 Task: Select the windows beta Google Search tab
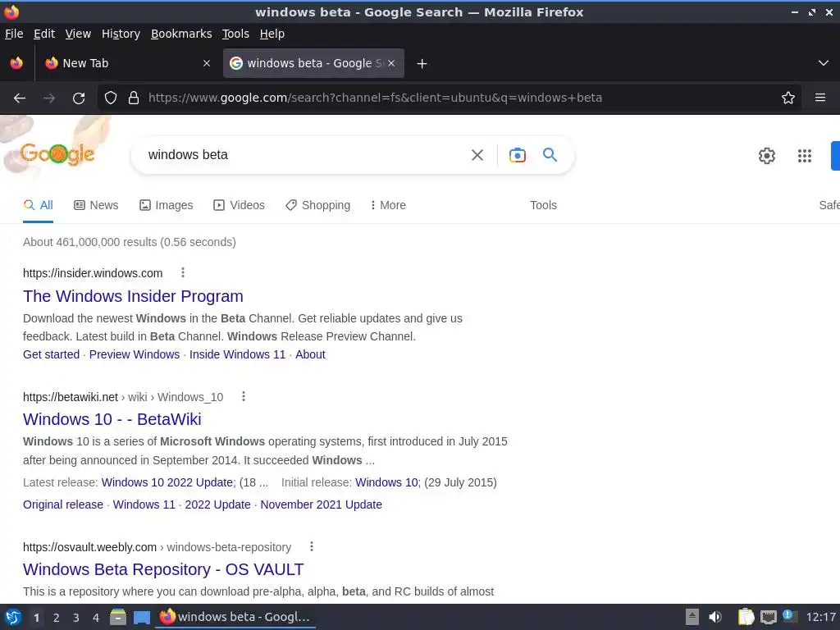313,63
